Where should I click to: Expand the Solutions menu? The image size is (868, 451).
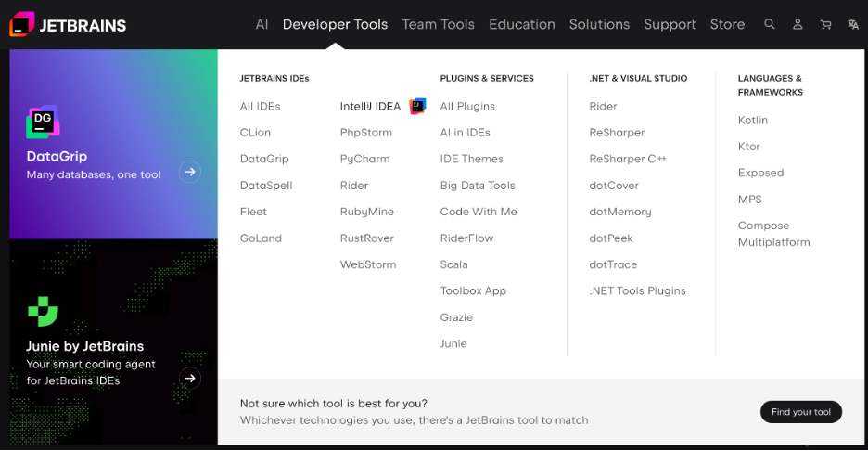(599, 25)
